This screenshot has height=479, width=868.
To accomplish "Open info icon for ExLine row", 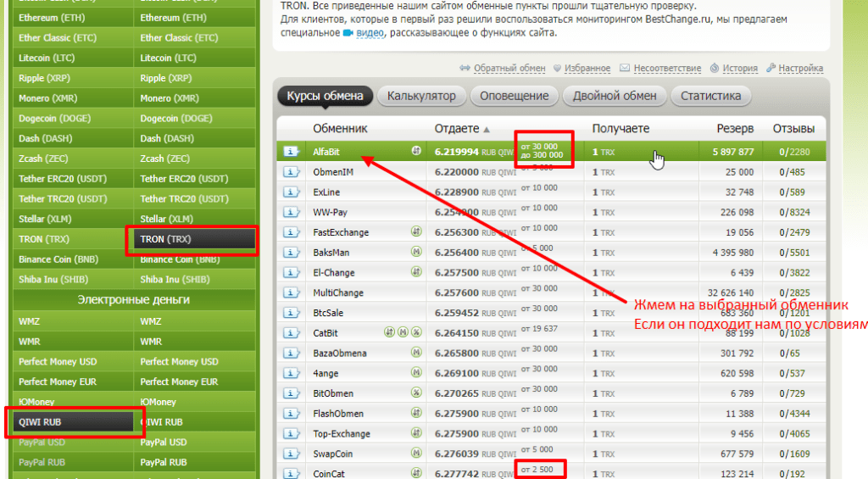I will tap(292, 192).
